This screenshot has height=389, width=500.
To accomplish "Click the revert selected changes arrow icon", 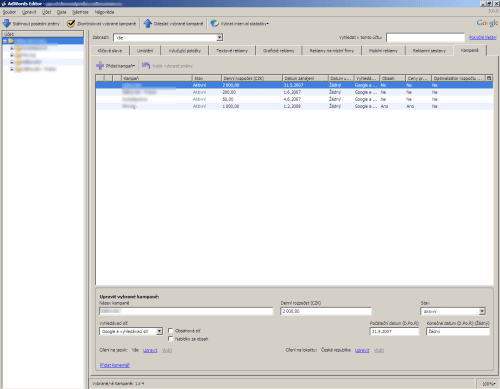I will (146, 66).
